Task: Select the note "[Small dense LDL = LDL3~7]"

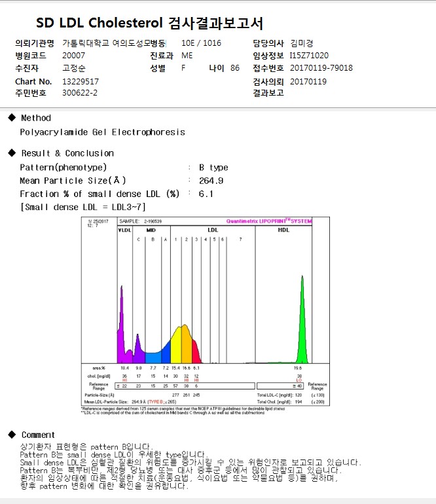Action: pyautogui.click(x=83, y=207)
